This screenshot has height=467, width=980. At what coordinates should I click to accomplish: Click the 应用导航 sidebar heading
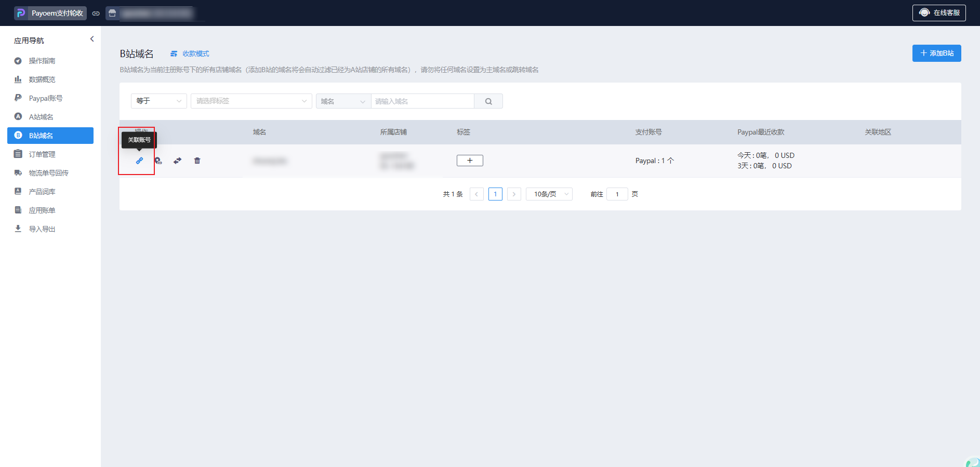click(29, 41)
